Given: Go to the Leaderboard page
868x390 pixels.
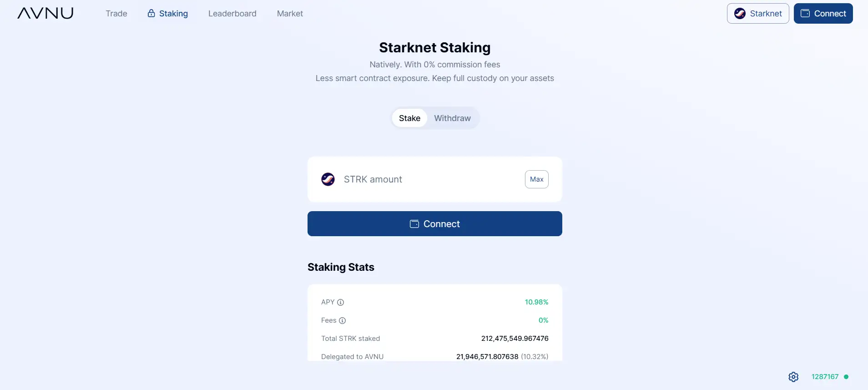Looking at the screenshot, I should click(232, 14).
